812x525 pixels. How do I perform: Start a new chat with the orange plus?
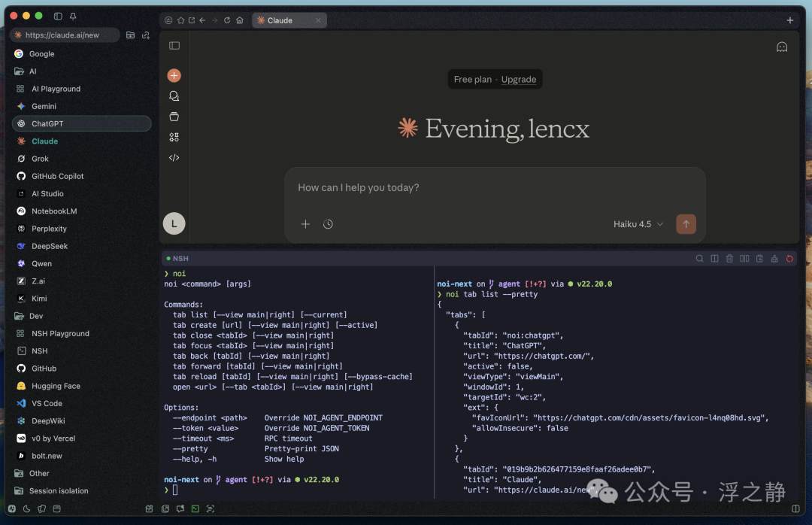174,76
